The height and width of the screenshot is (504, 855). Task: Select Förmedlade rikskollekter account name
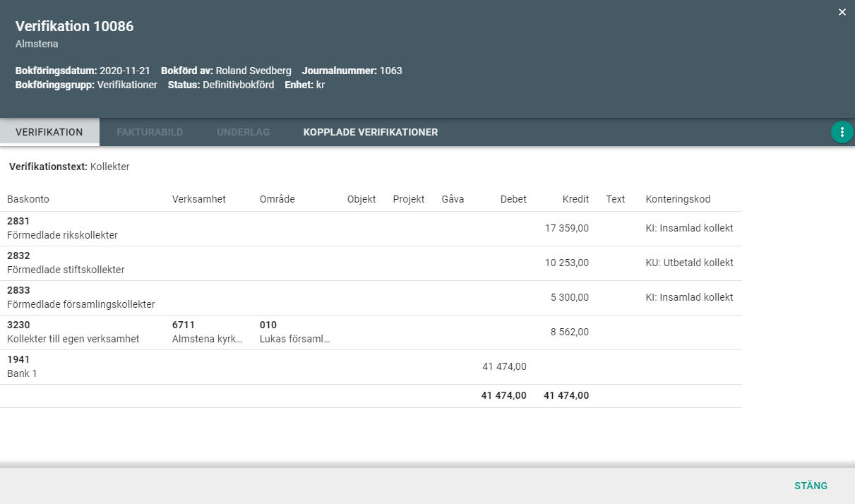click(62, 235)
